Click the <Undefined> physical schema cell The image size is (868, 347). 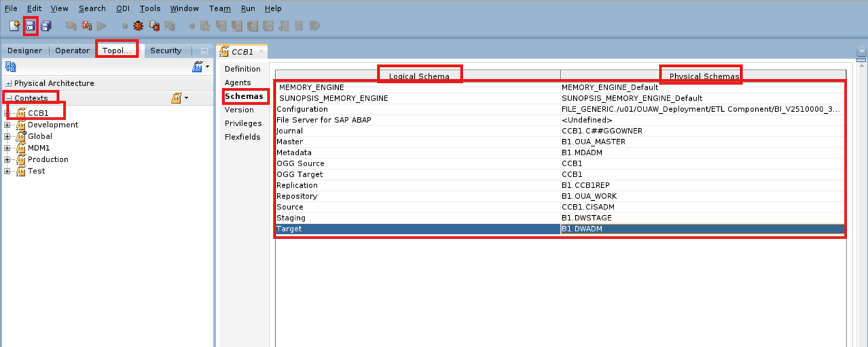[702, 120]
